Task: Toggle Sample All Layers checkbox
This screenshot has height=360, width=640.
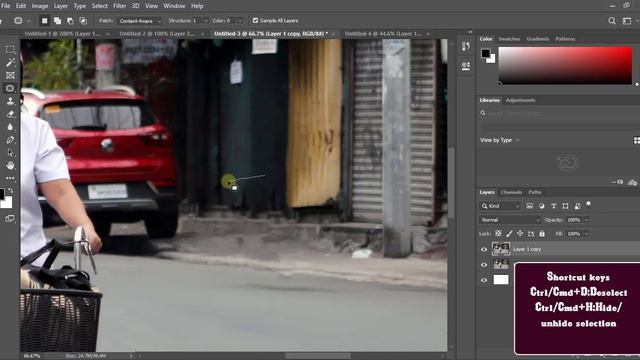Action: click(256, 20)
